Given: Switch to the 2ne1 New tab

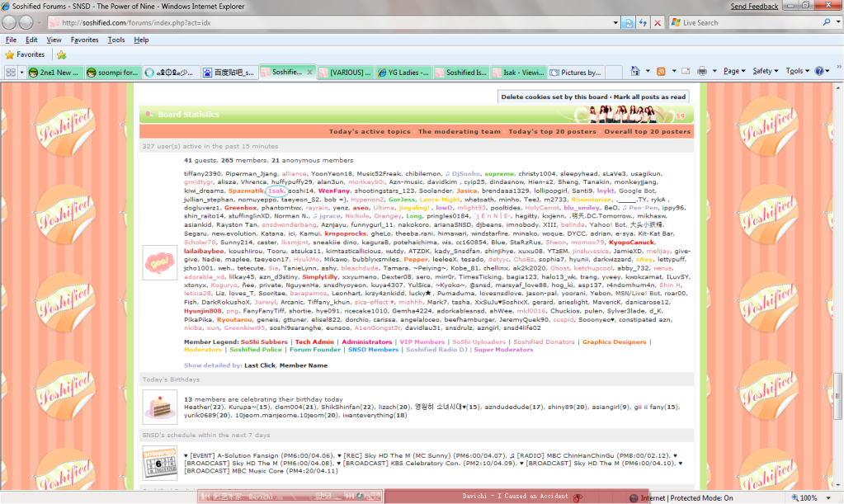Looking at the screenshot, I should click(x=55, y=72).
